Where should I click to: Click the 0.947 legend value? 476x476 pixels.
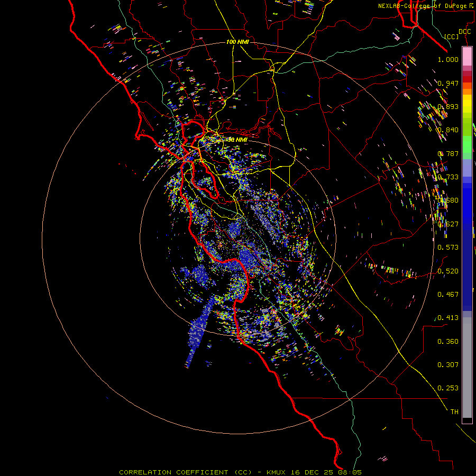tap(448, 83)
